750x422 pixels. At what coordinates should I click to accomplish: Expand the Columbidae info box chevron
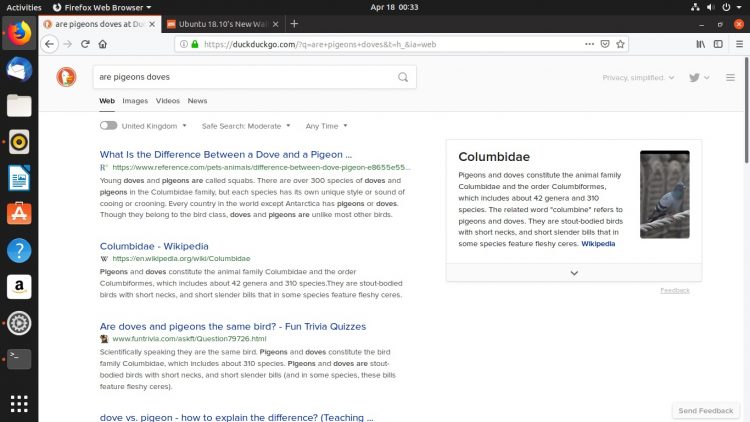(x=574, y=273)
